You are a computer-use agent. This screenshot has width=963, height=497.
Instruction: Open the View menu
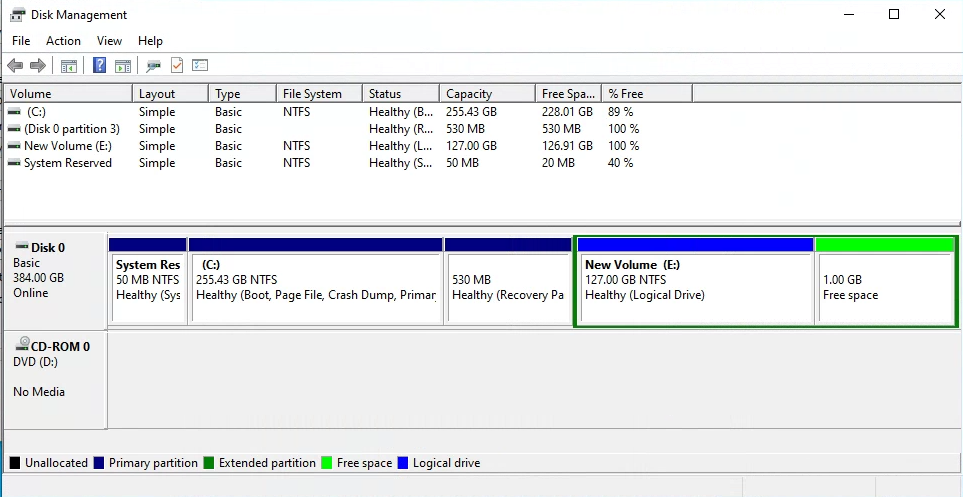tap(109, 41)
